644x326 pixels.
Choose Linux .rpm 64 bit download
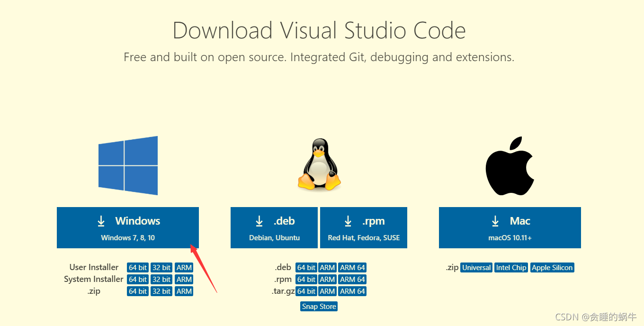306,280
